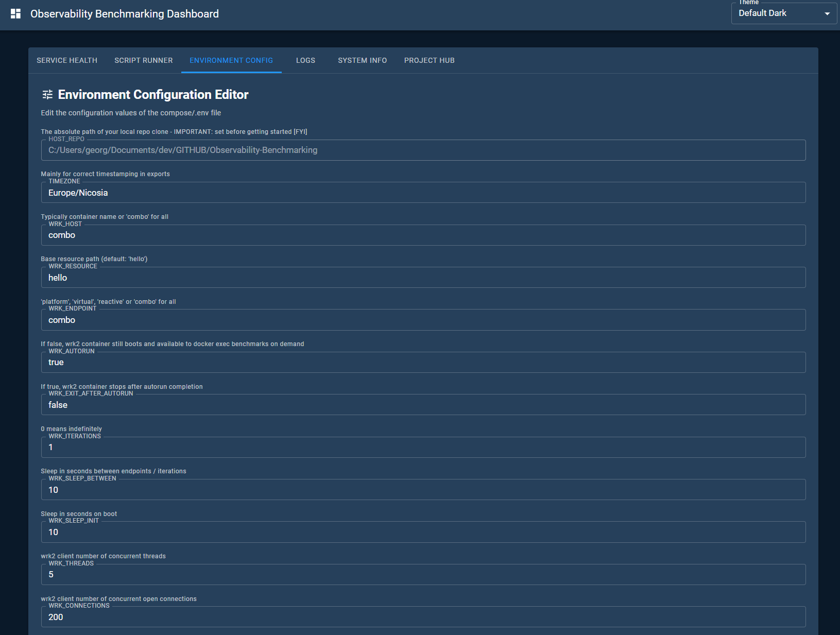This screenshot has width=840, height=635.
Task: Select the TIMEZONE field showing Europe/Nicosia
Action: (x=422, y=193)
